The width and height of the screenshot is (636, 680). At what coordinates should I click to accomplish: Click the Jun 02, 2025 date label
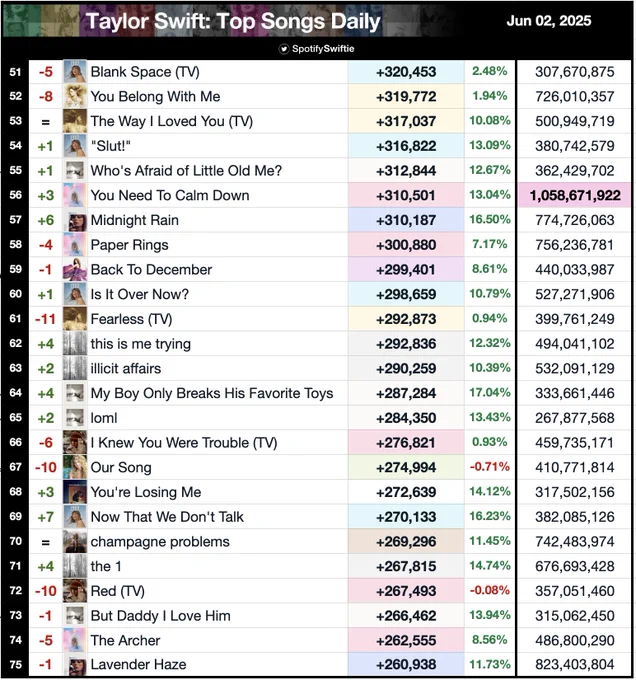tap(548, 21)
